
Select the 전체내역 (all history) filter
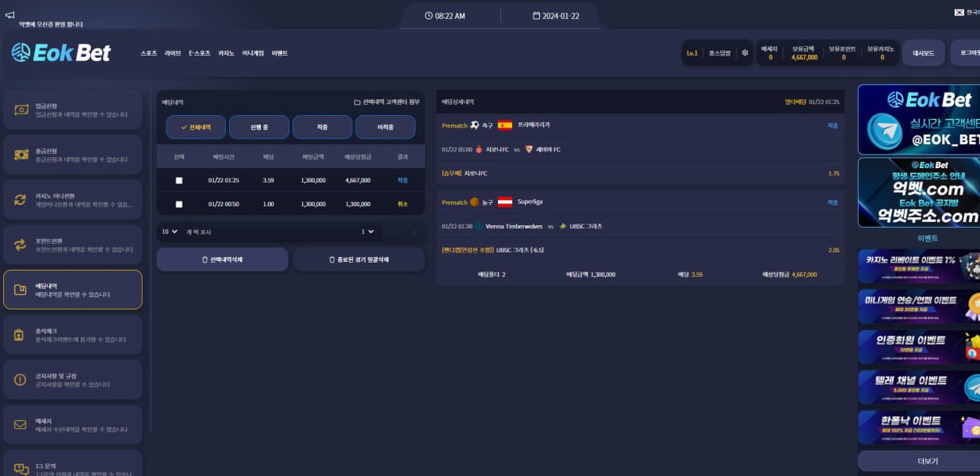point(195,127)
